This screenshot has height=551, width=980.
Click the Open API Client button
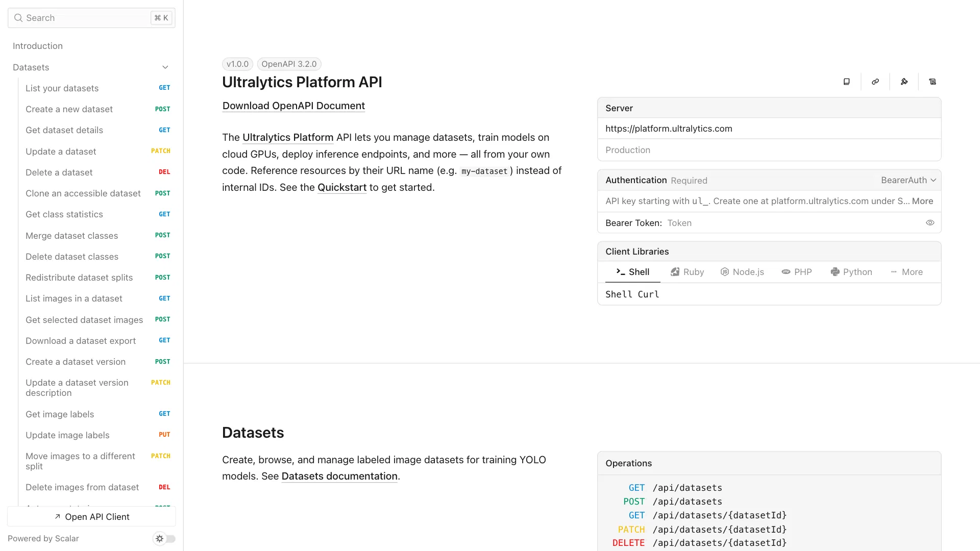click(92, 517)
